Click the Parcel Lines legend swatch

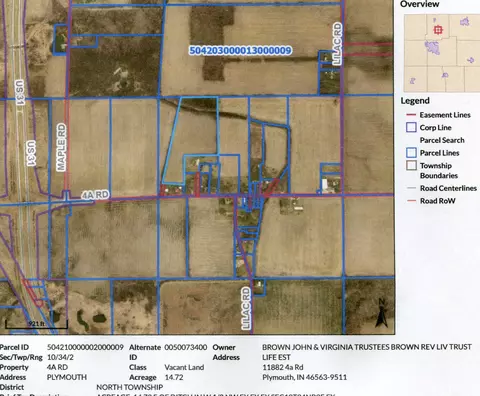411,153
